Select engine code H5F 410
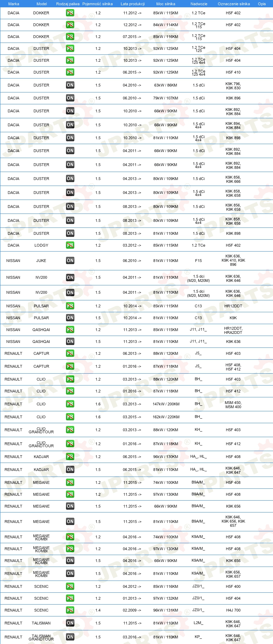The image size is (273, 644). (233, 72)
